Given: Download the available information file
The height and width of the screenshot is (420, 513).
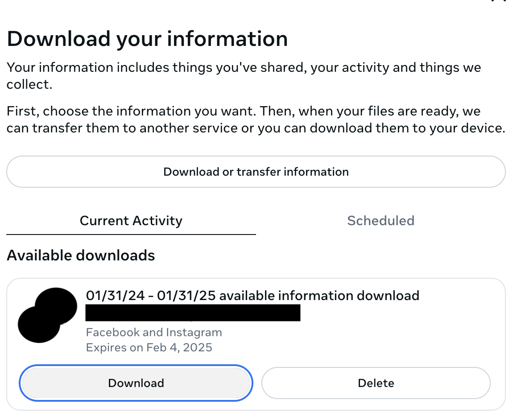Looking at the screenshot, I should coord(136,383).
